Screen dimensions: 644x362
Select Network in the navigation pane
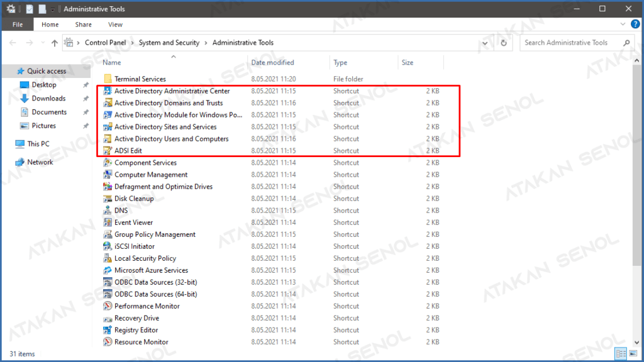click(40, 162)
